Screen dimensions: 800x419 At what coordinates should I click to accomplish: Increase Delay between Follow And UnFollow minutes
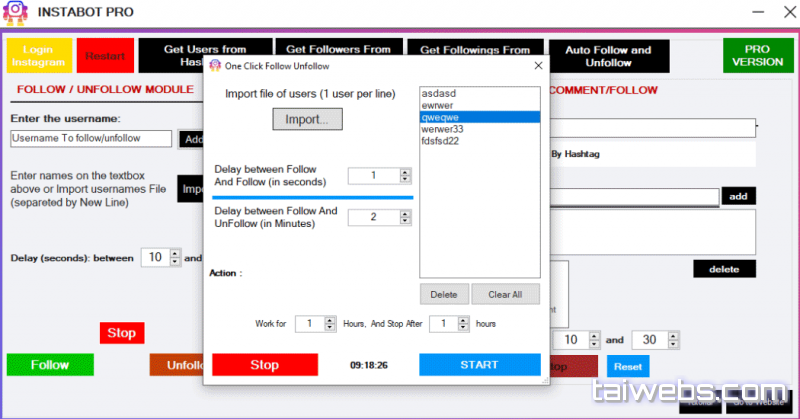[x=405, y=214]
